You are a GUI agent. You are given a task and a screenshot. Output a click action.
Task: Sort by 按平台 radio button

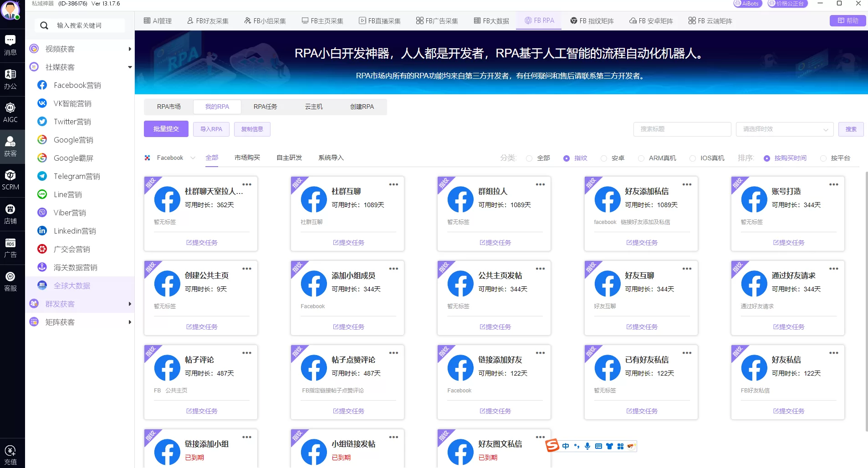[823, 158]
